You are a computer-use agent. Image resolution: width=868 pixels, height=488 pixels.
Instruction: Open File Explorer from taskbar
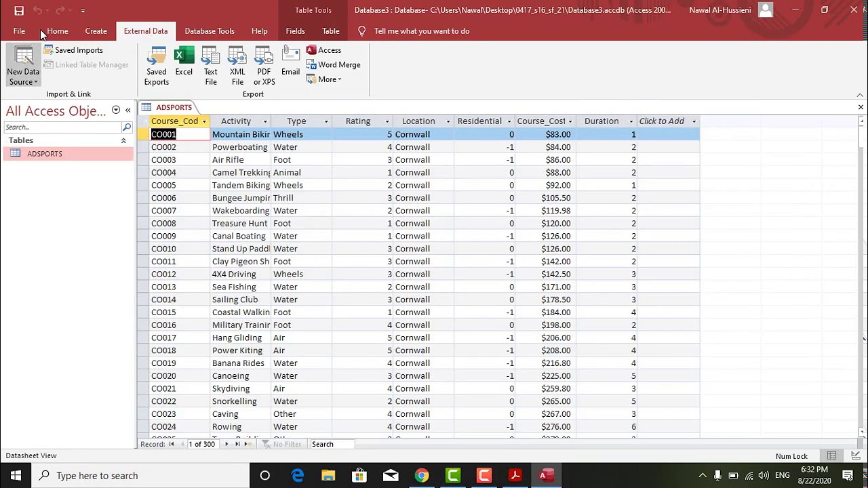328,476
